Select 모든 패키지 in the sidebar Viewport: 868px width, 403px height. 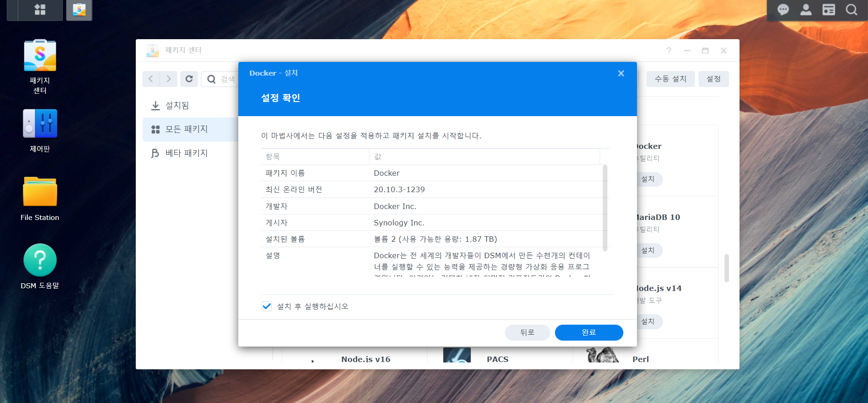tap(190, 129)
